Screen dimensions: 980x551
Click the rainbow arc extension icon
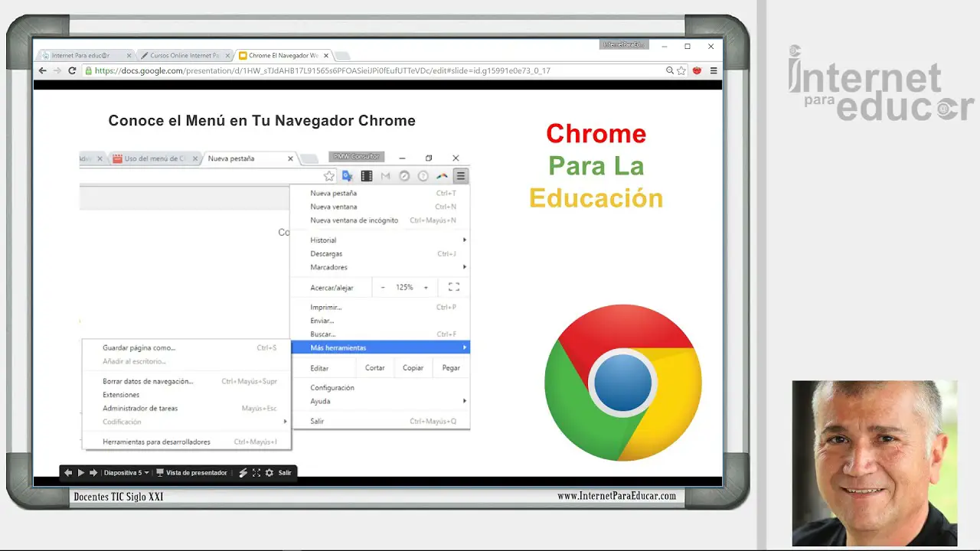pyautogui.click(x=442, y=176)
